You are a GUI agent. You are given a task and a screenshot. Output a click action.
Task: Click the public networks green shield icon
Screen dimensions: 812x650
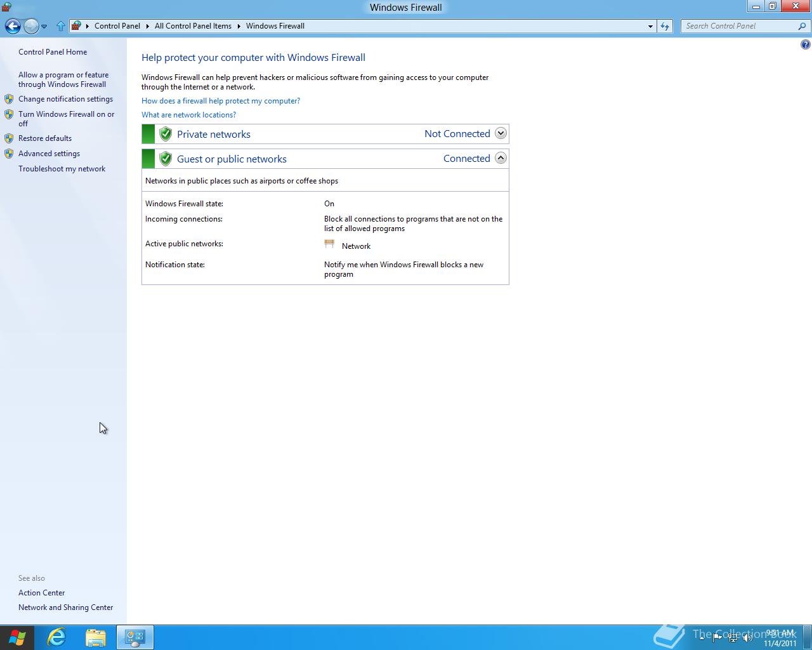coord(166,159)
